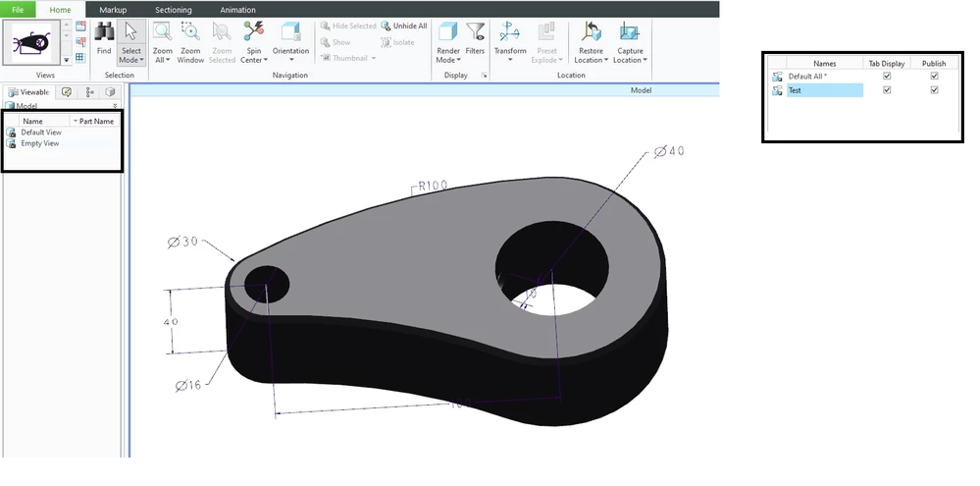
Task: Click the Default View row icon
Action: (11, 132)
